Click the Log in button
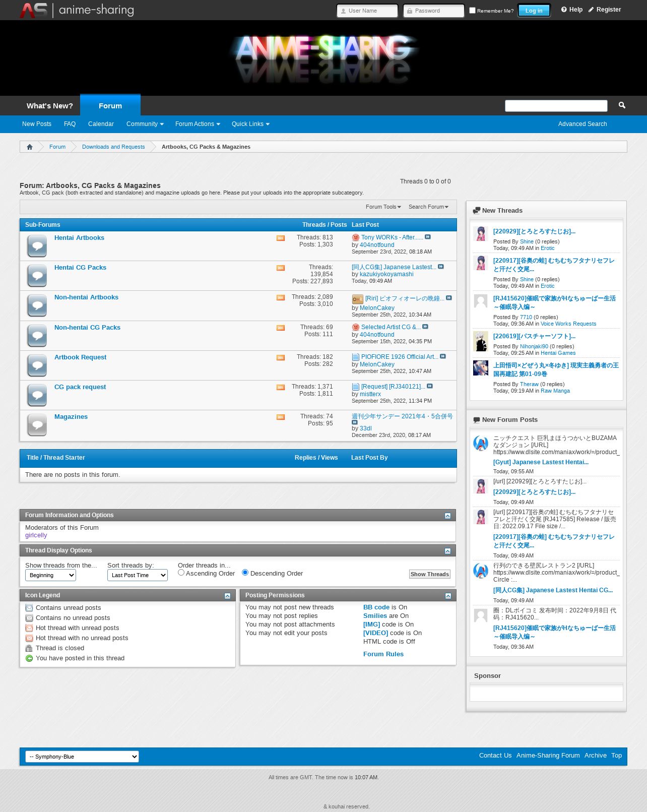The image size is (647, 812). (x=534, y=11)
